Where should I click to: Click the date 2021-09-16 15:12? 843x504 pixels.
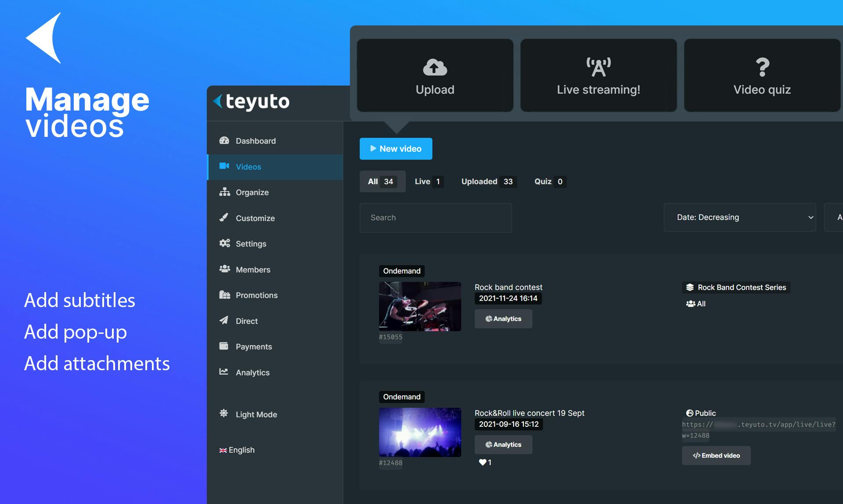coord(509,424)
